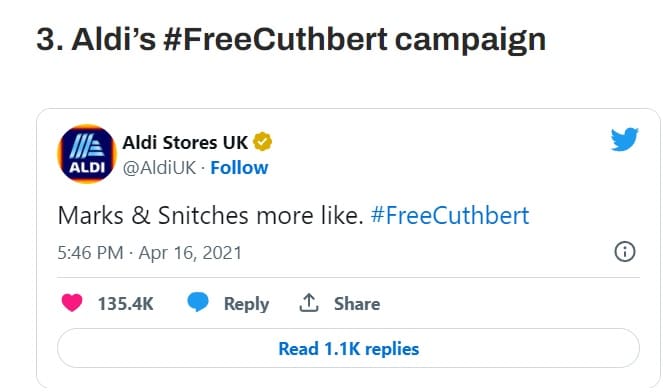Open the Aldi Stores UK profile name

[x=185, y=143]
